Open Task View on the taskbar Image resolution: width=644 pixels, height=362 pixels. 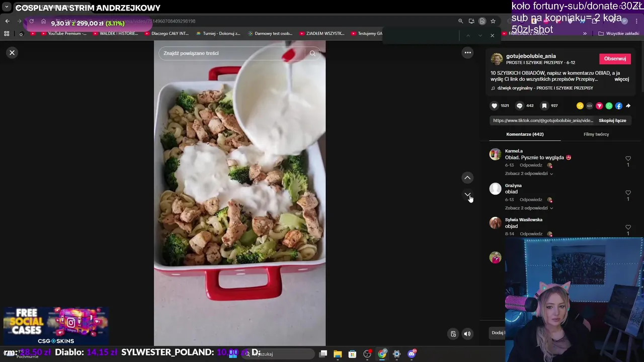point(324,354)
